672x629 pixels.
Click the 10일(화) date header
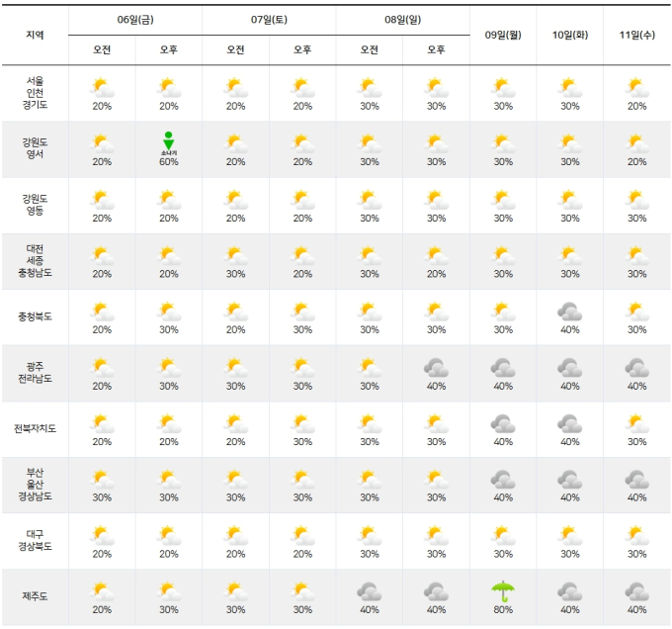point(570,35)
